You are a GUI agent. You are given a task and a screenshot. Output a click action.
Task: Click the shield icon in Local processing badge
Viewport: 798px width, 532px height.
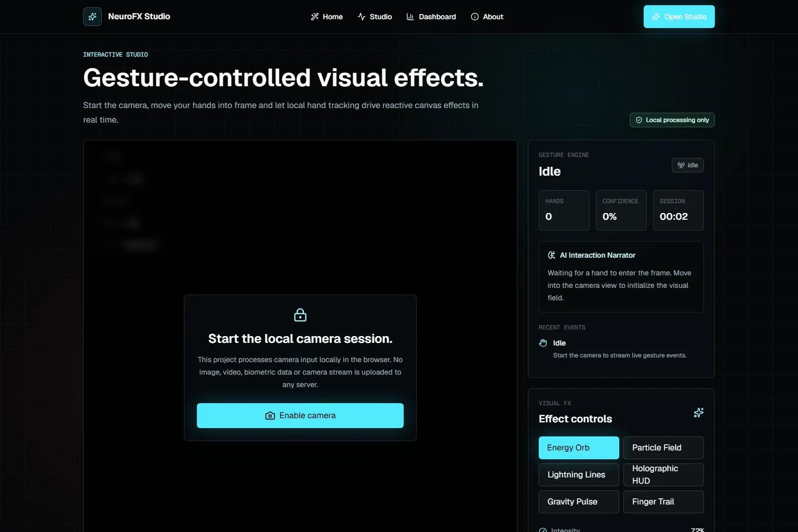[639, 120]
